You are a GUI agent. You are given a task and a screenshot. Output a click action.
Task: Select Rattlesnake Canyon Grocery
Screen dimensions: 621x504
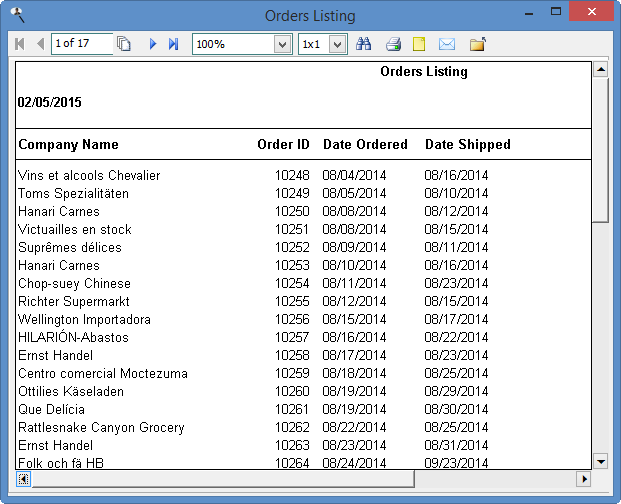click(x=101, y=428)
